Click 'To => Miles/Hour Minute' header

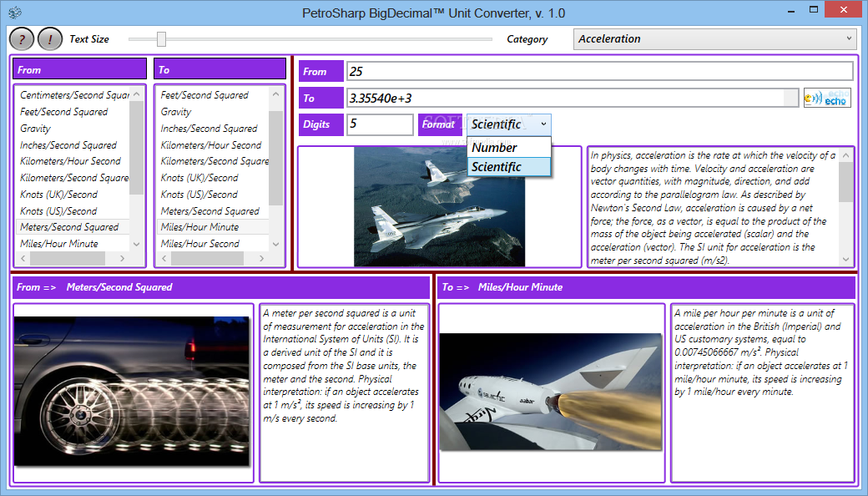tap(646, 286)
